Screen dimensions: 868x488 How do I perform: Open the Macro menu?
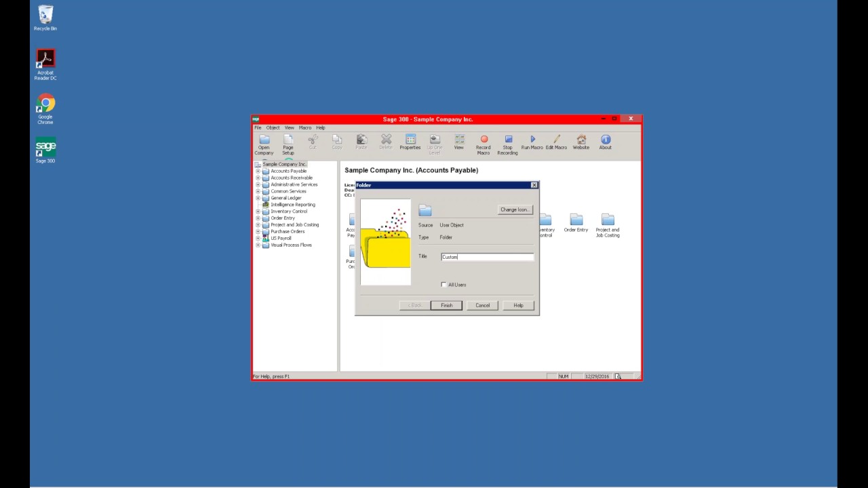tap(305, 127)
